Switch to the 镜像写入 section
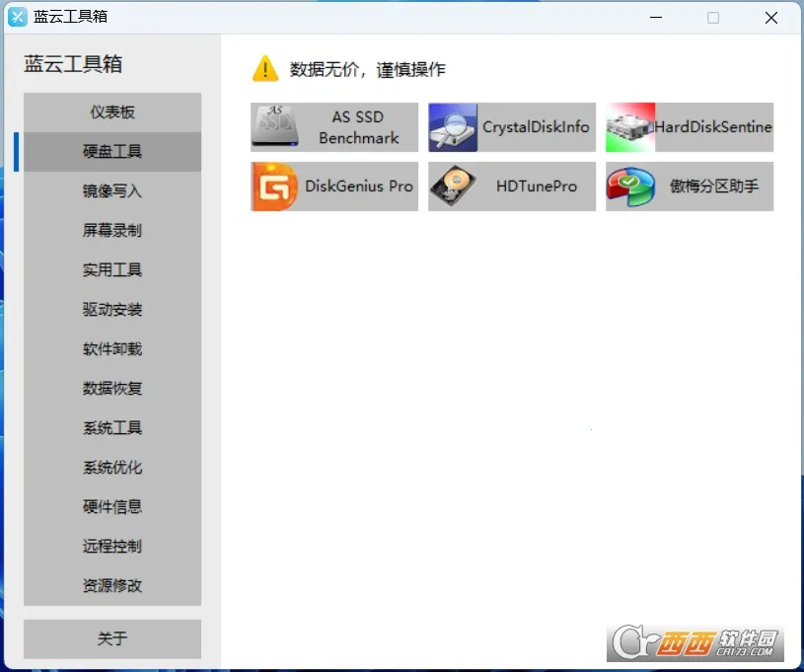804x672 pixels. tap(111, 191)
